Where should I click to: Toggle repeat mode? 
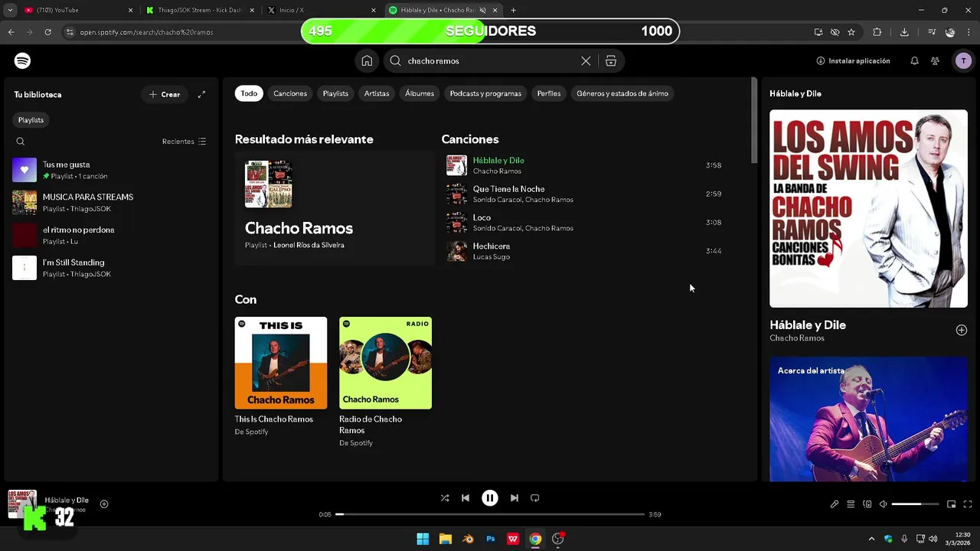(x=535, y=497)
